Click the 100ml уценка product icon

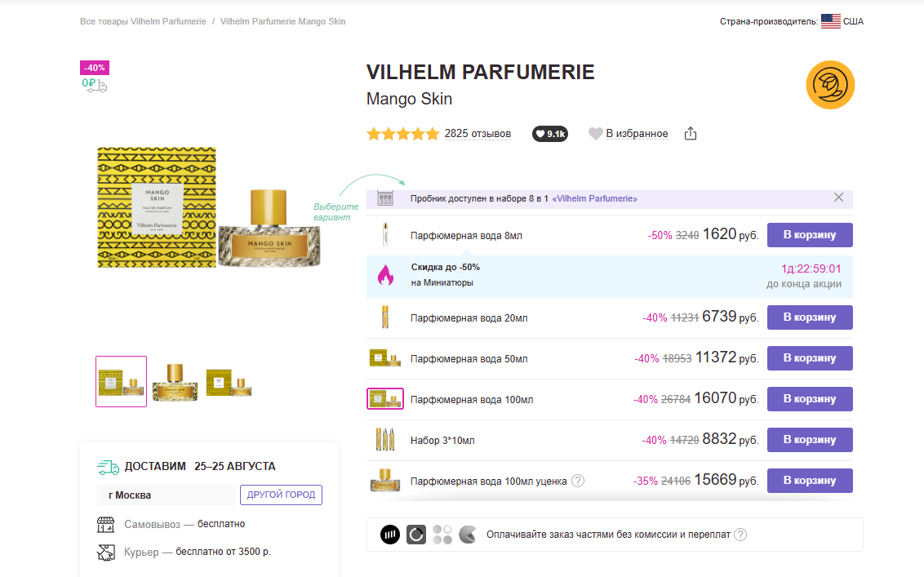click(x=384, y=481)
